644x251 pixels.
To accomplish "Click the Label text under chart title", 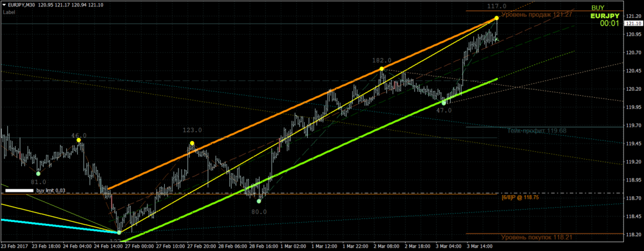I will click(8, 12).
